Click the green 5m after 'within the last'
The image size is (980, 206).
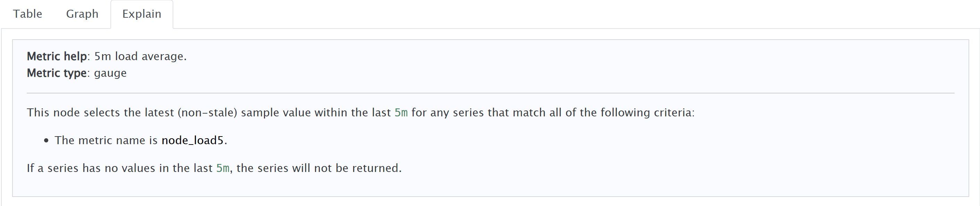coord(401,113)
